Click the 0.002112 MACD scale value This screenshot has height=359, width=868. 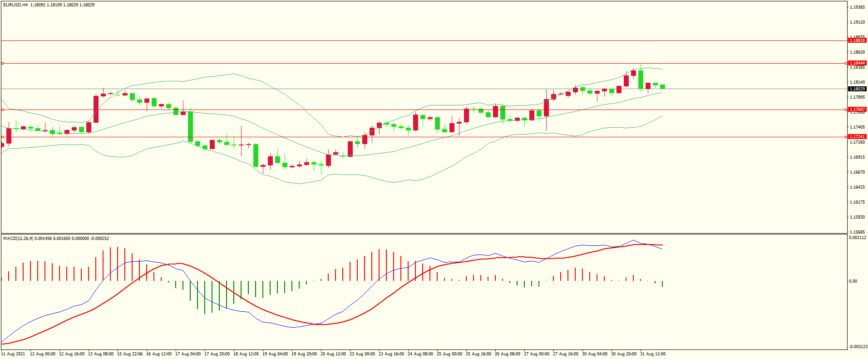coord(857,238)
